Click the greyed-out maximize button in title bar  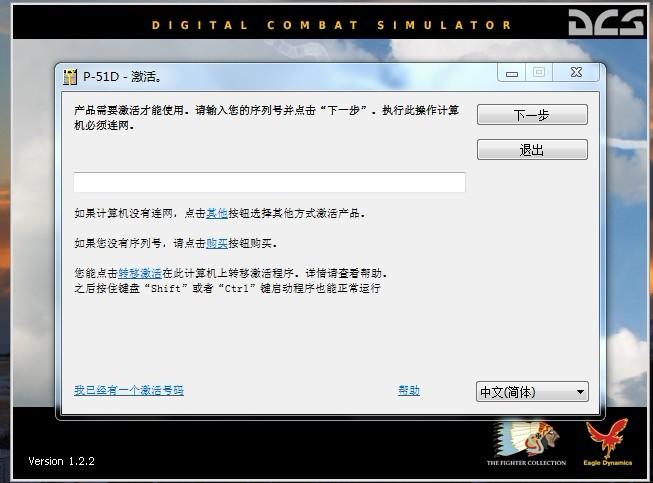[539, 73]
